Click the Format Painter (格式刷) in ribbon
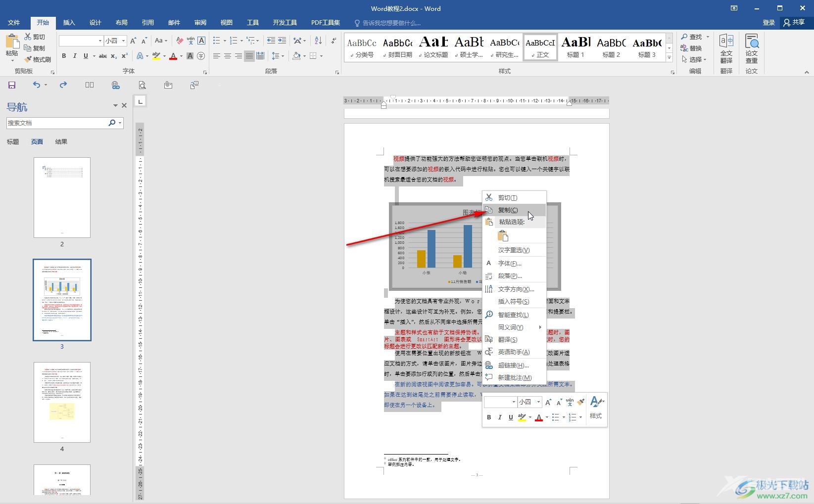The image size is (814, 504). (x=38, y=59)
